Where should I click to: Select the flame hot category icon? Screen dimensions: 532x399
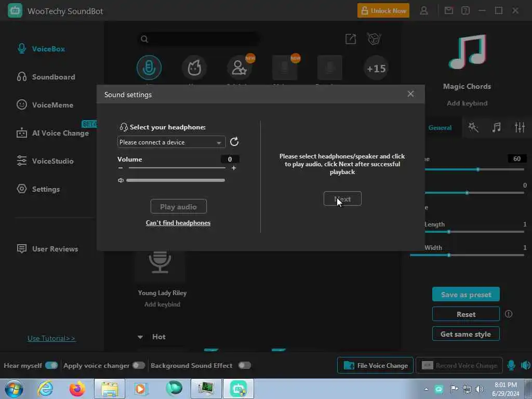click(194, 68)
